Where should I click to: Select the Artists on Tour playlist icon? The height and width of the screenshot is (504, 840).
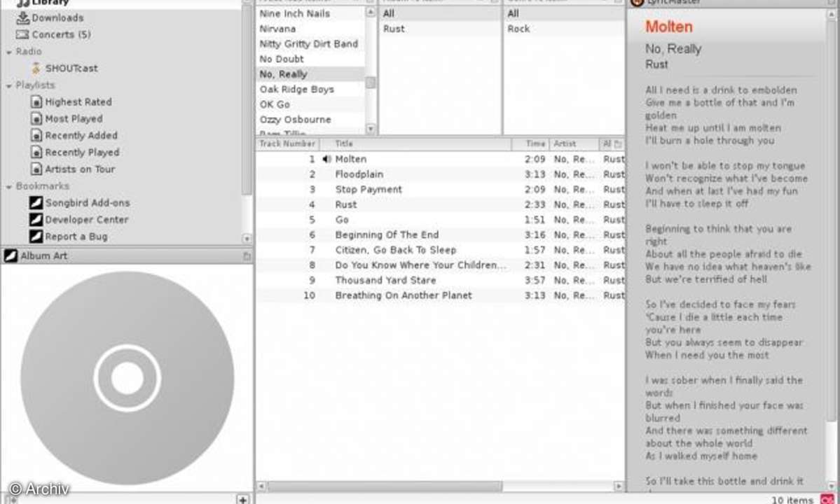pyautogui.click(x=36, y=169)
